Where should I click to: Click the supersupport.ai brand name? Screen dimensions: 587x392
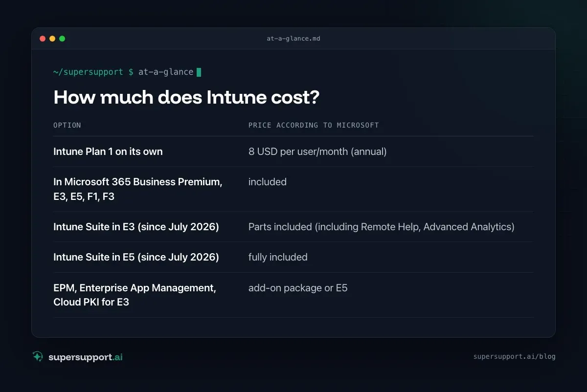tap(86, 357)
